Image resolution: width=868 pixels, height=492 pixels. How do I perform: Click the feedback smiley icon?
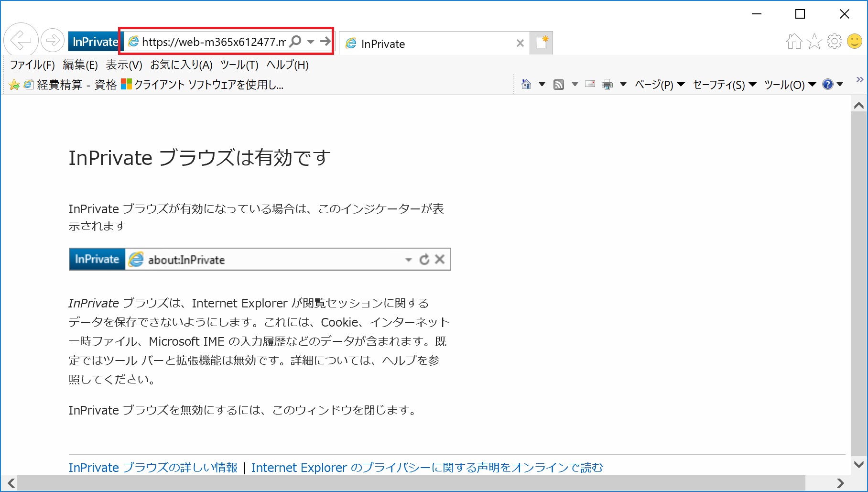855,41
